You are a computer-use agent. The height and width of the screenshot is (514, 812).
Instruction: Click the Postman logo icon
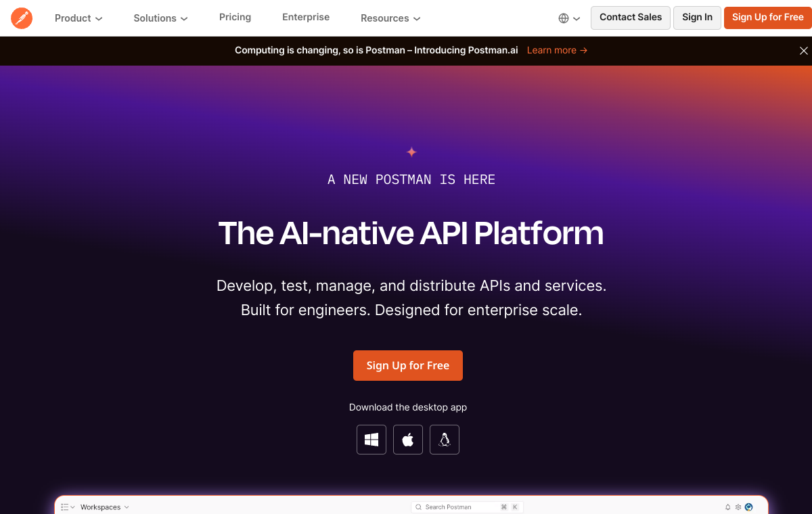(x=22, y=18)
